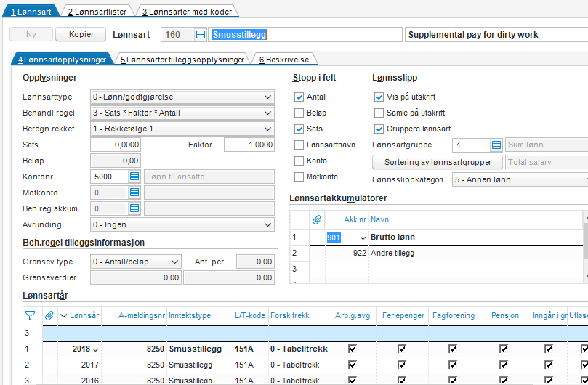Image resolution: width=588 pixels, height=385 pixels.
Task: Toggle Antall checkbox under Stopp i felt
Action: click(x=299, y=97)
